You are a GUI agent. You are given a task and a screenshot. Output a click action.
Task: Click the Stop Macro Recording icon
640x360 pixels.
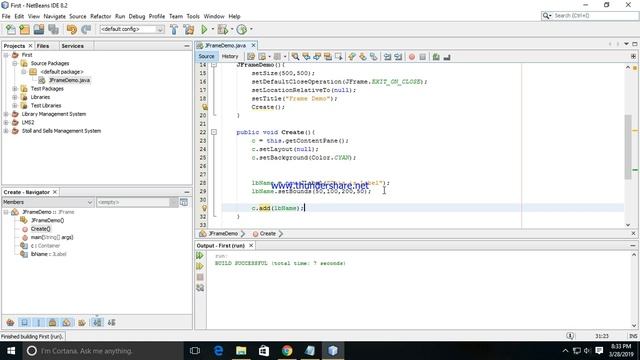[x=422, y=57]
